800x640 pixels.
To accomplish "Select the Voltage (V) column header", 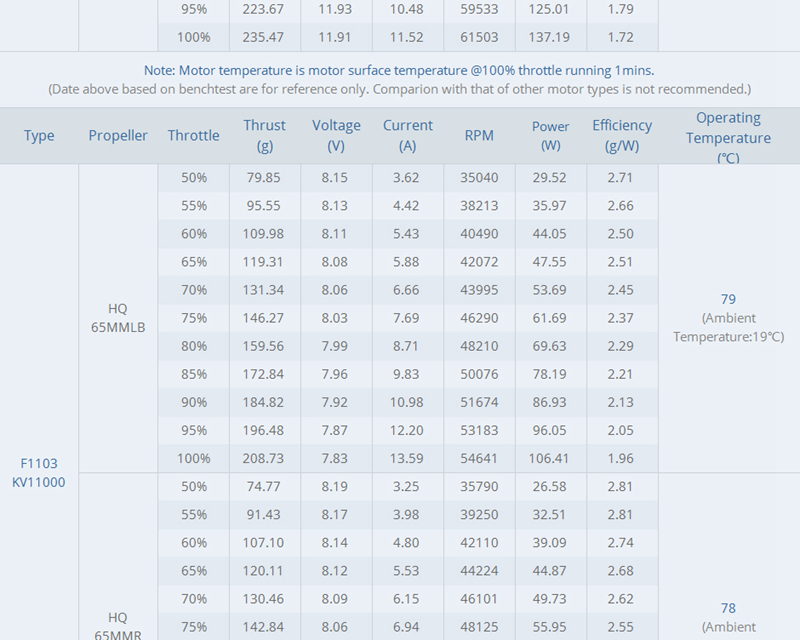I will pyautogui.click(x=336, y=135).
